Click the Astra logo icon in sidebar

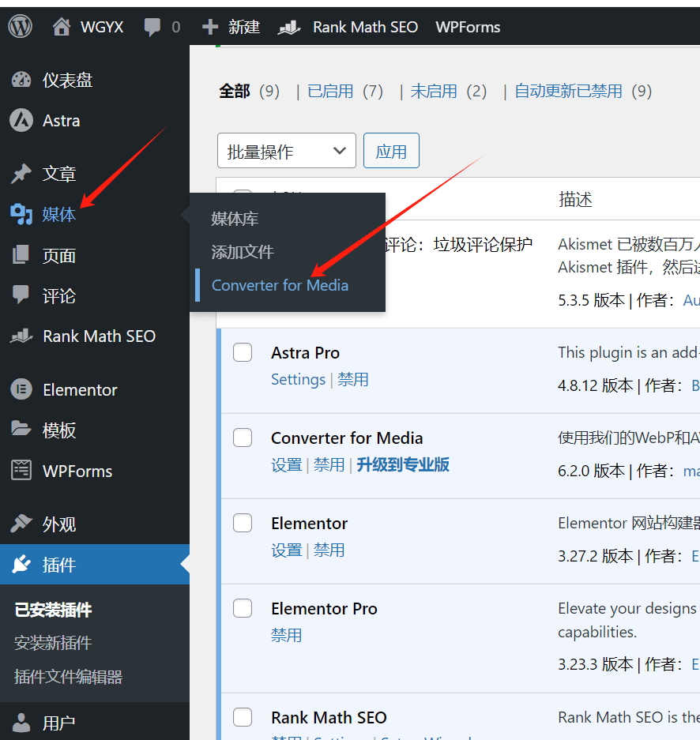[21, 120]
